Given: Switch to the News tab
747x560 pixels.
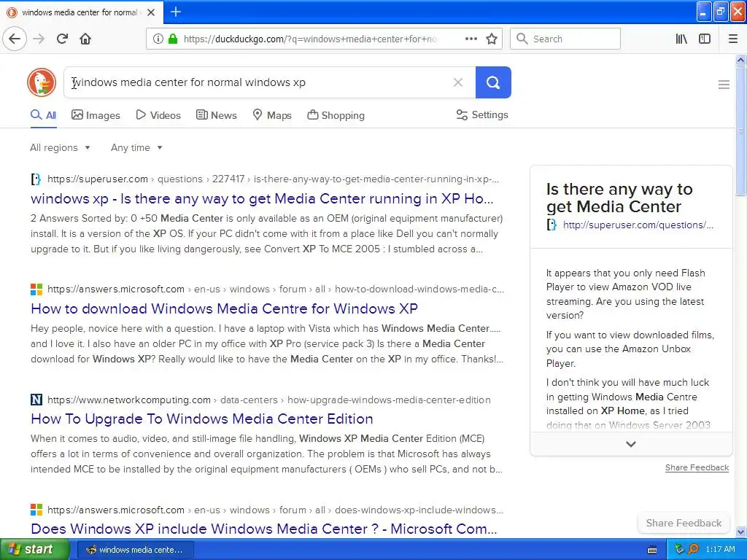Looking at the screenshot, I should click(216, 115).
